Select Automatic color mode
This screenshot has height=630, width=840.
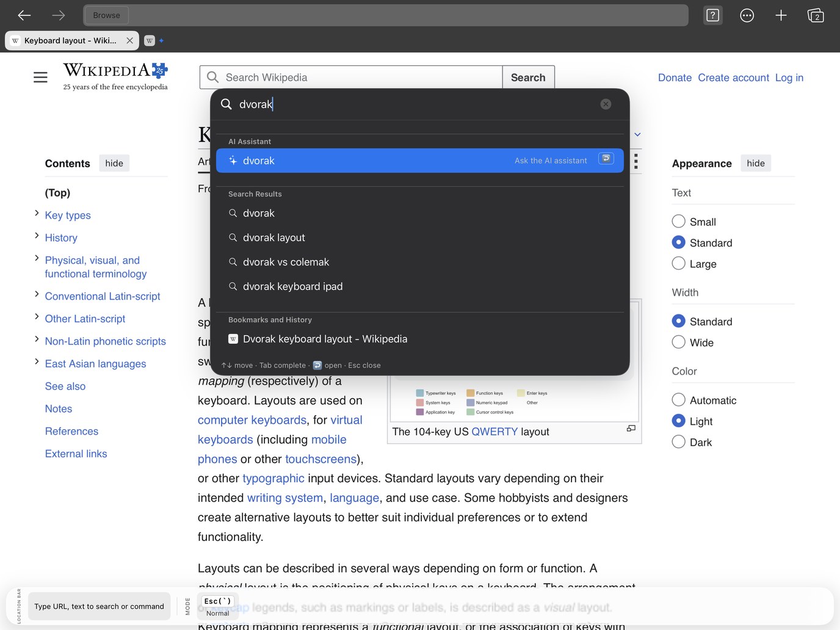point(678,400)
